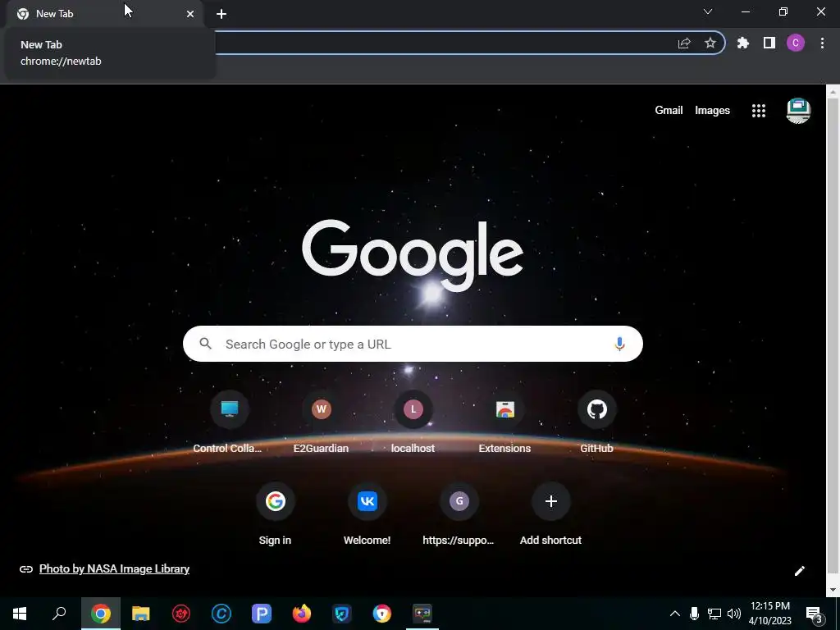Open Photo by NASA Image Library link

pyautogui.click(x=114, y=569)
